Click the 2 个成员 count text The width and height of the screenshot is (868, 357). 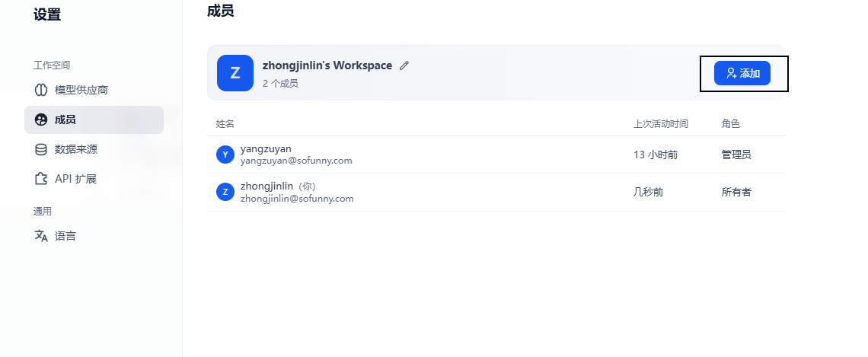coord(280,83)
